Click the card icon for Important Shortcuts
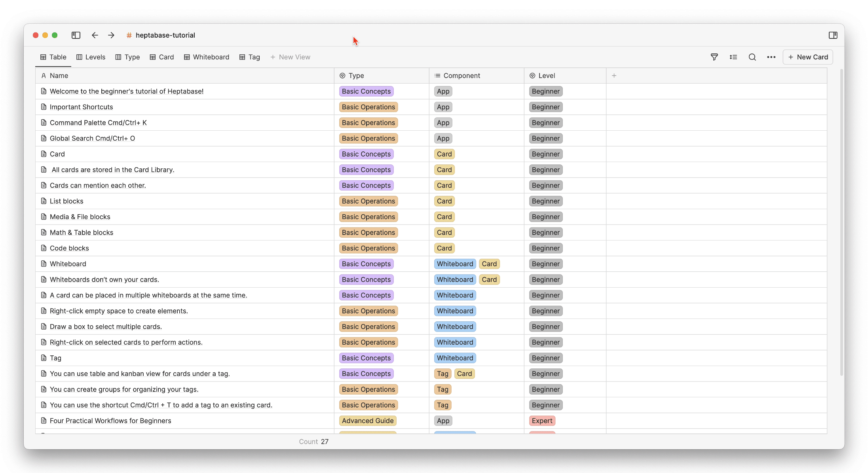 coord(44,107)
